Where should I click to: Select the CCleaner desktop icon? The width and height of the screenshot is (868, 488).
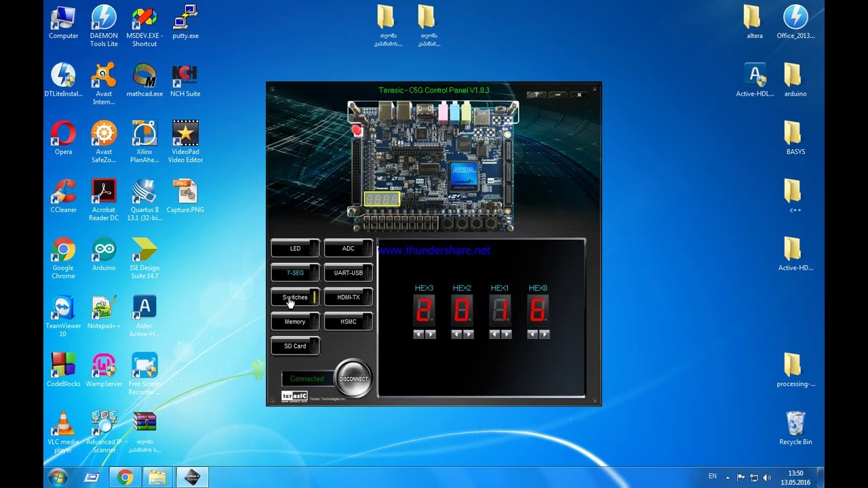click(63, 197)
